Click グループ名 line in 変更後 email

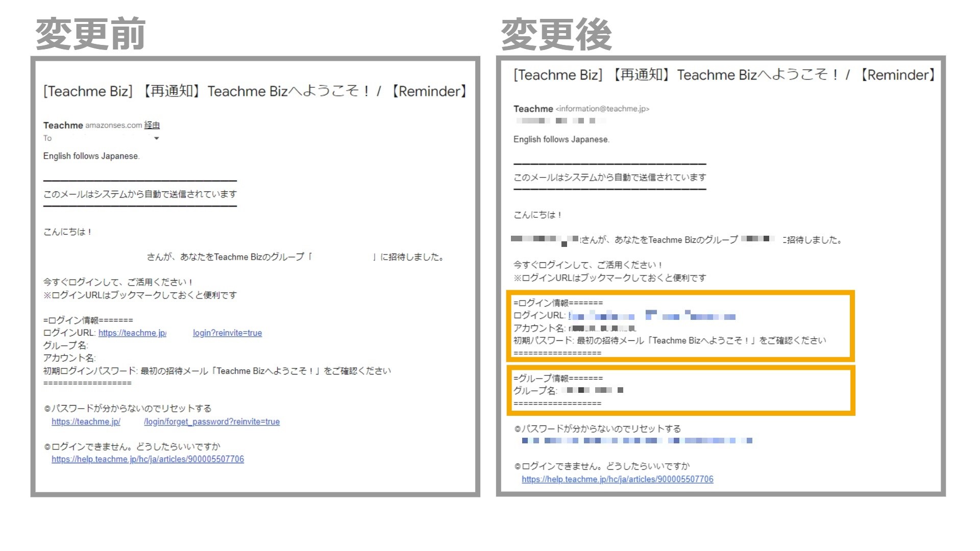point(569,390)
